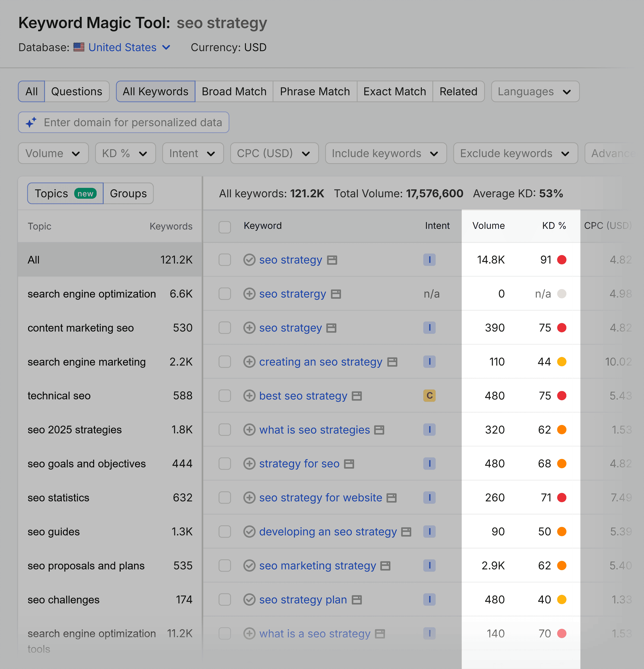Open SERP view icon for 'seo stratergy'
This screenshot has width=644, height=669.
(x=336, y=294)
